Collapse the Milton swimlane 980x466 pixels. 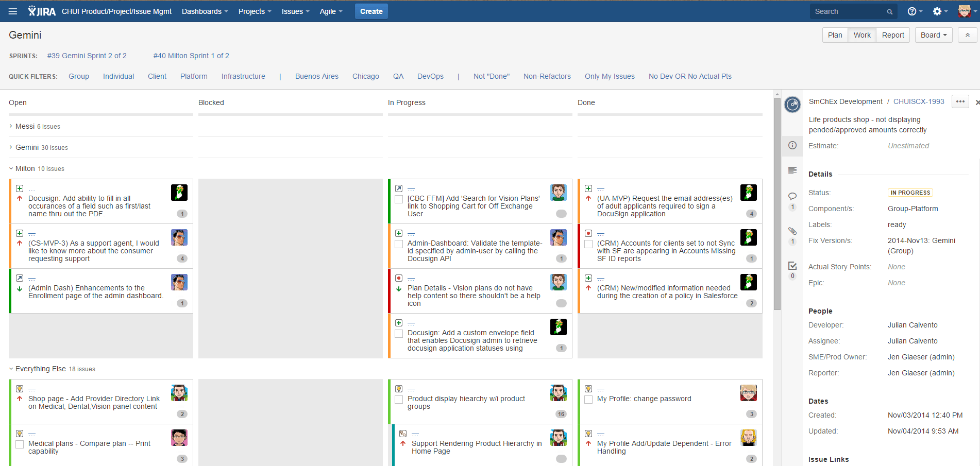tap(10, 168)
